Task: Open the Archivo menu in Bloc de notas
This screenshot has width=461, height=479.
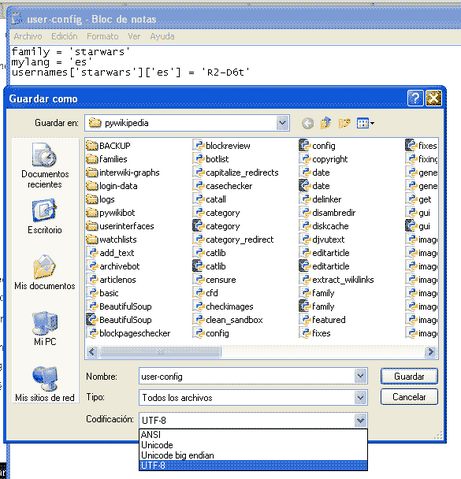Action: (x=28, y=36)
